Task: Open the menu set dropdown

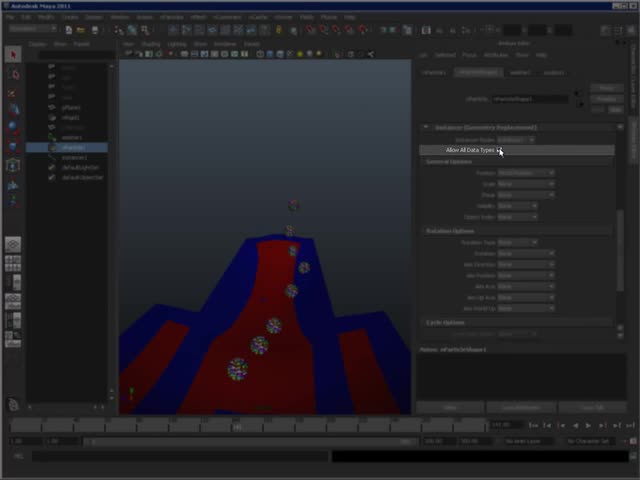Action: (33, 29)
